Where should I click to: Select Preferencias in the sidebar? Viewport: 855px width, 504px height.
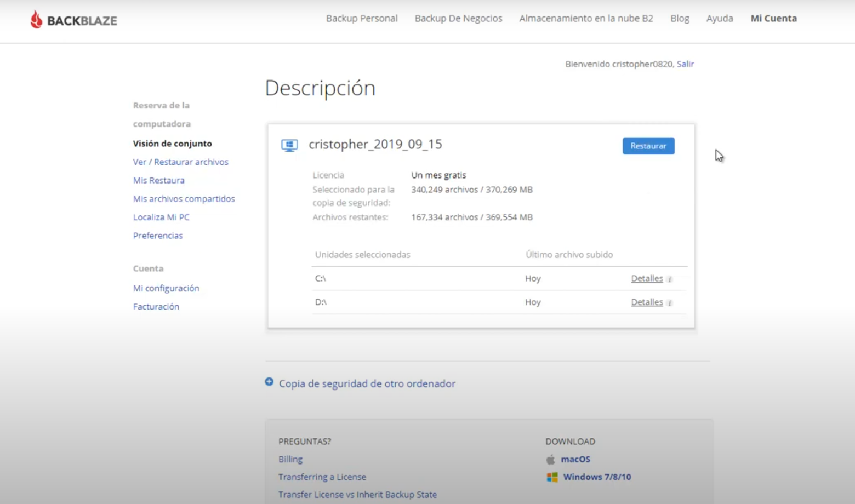tap(158, 236)
